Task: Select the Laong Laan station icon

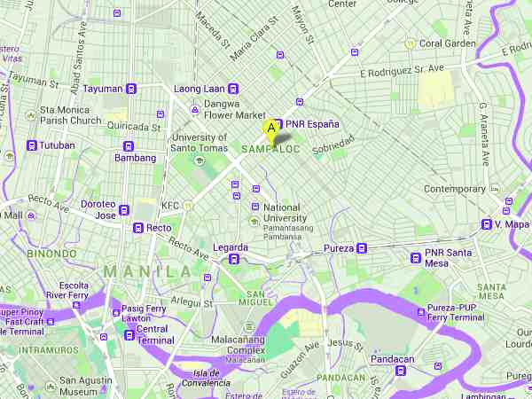Action: (233, 89)
